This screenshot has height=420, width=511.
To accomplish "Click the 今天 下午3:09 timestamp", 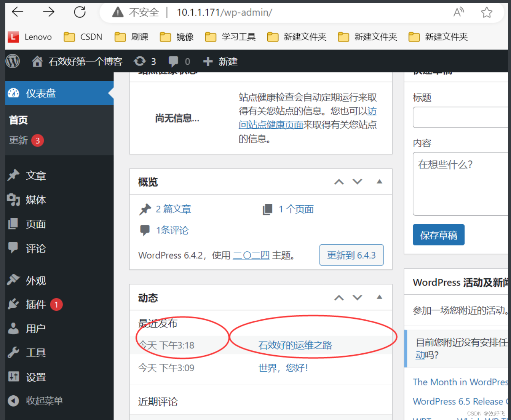I will coord(166,368).
